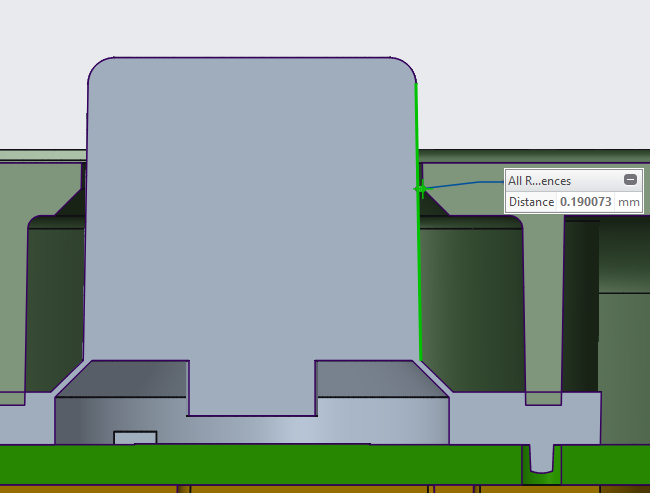
Task: Select the green measurement point marker
Action: pos(421,188)
